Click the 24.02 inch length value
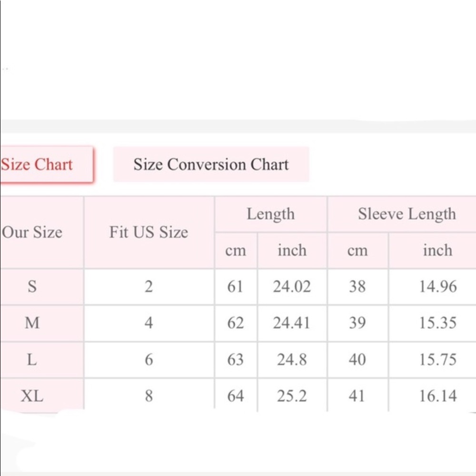 click(x=292, y=287)
